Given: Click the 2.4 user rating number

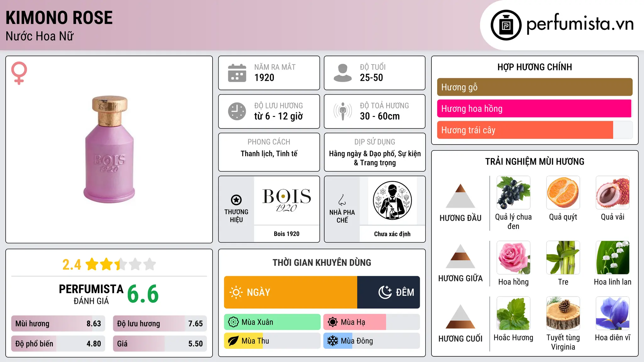Looking at the screenshot, I should click(72, 265).
